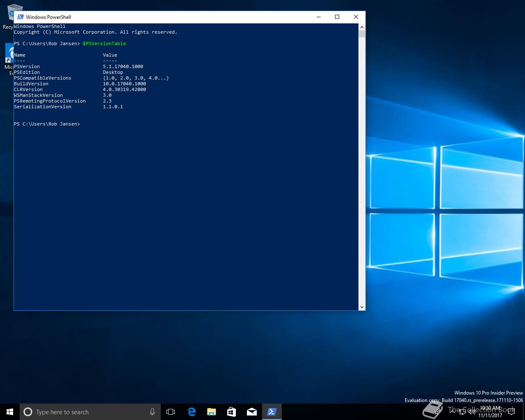Show hidden system tray icons

pos(452,411)
